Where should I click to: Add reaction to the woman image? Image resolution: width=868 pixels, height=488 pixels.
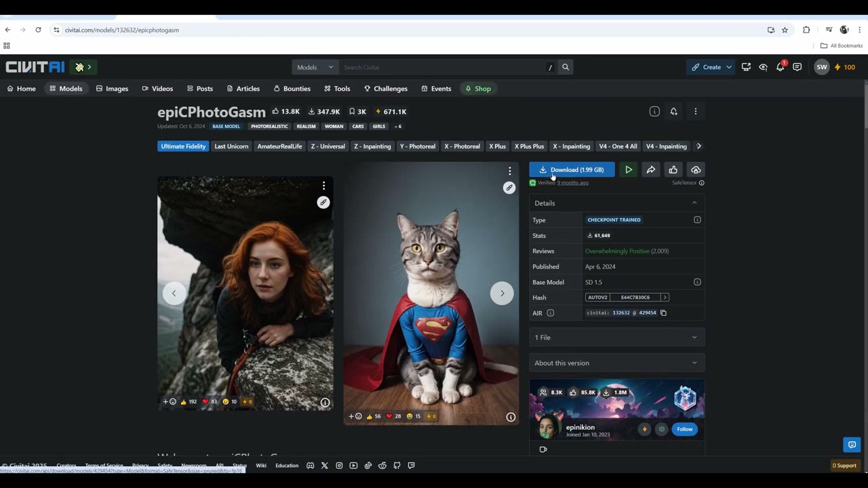click(170, 401)
